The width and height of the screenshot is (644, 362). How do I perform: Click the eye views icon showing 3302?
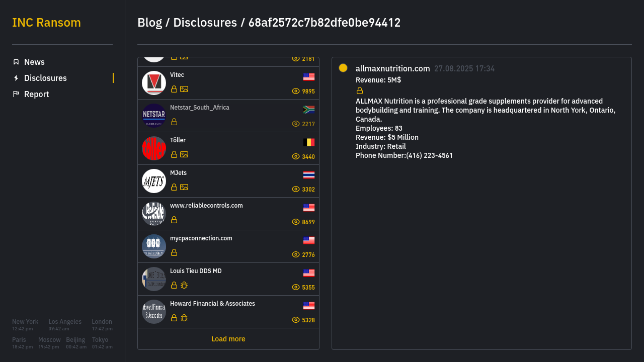point(296,189)
